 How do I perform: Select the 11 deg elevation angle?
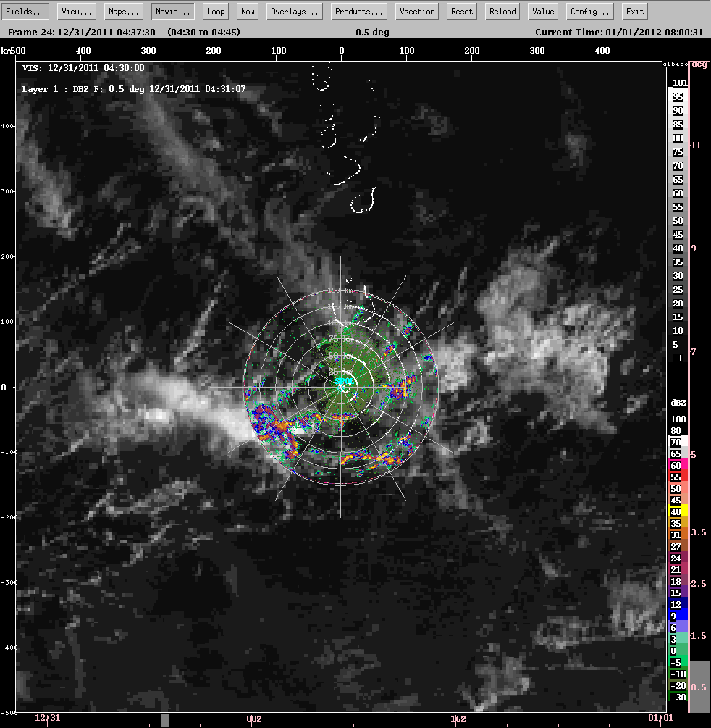699,146
